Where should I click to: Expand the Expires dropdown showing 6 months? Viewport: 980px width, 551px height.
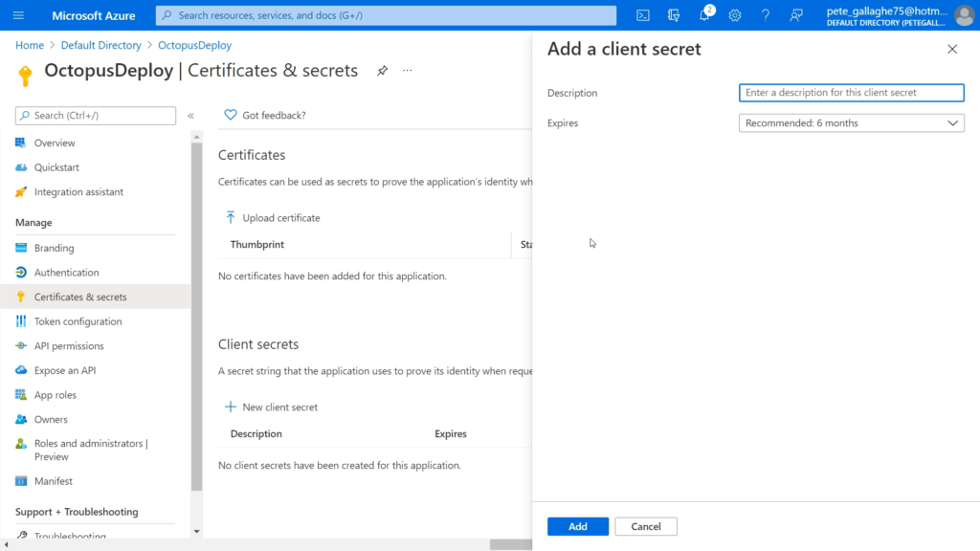851,123
